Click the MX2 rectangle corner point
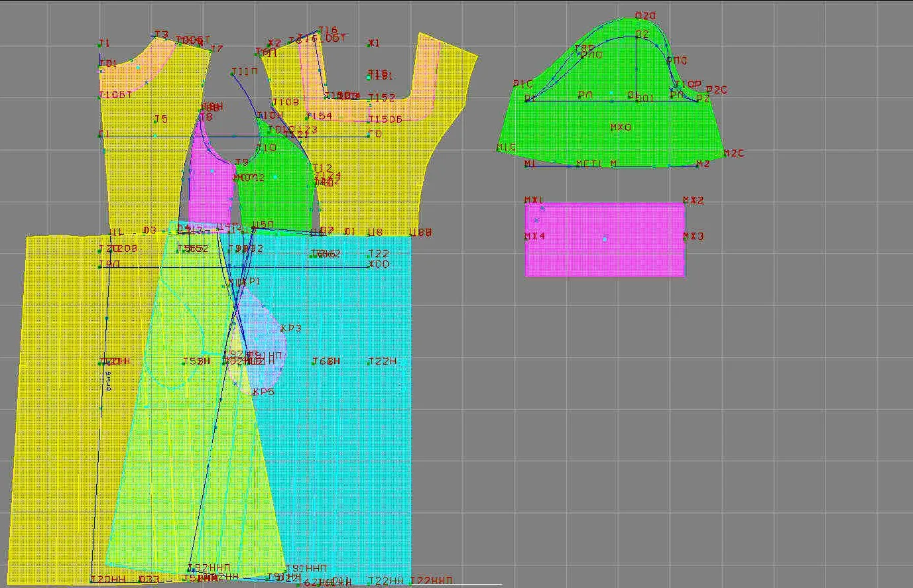Viewport: 913px width, 588px height. (x=694, y=200)
